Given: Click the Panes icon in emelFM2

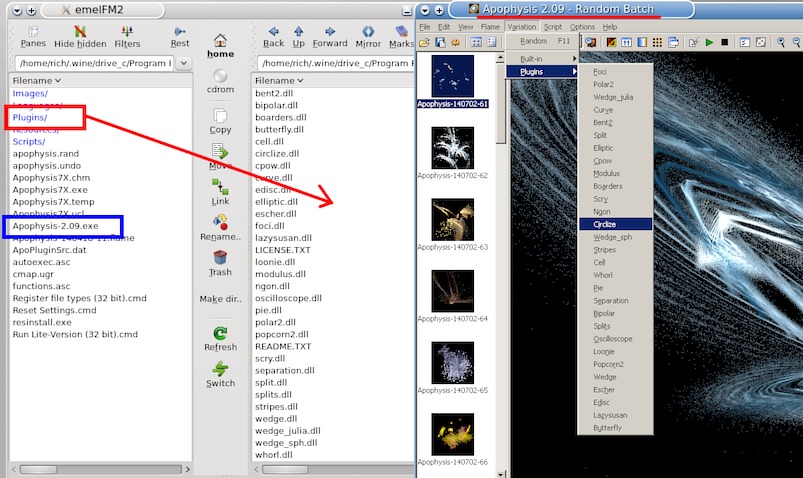Looking at the screenshot, I should [x=33, y=32].
